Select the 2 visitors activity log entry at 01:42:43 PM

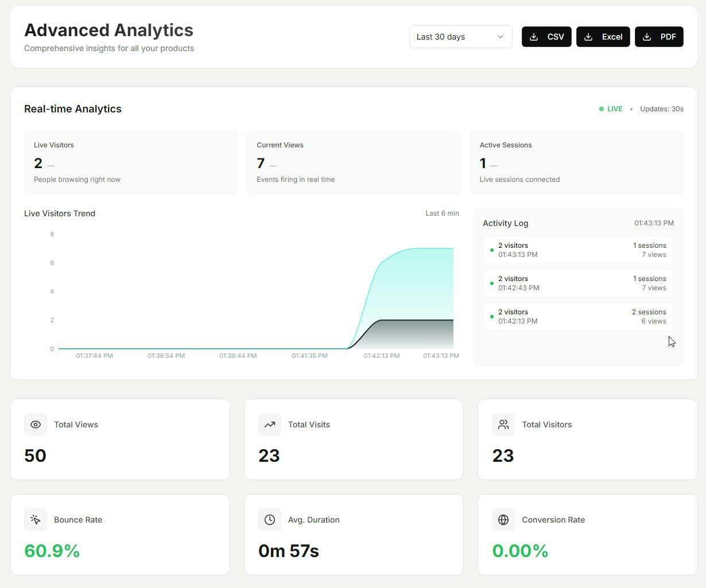coord(577,283)
